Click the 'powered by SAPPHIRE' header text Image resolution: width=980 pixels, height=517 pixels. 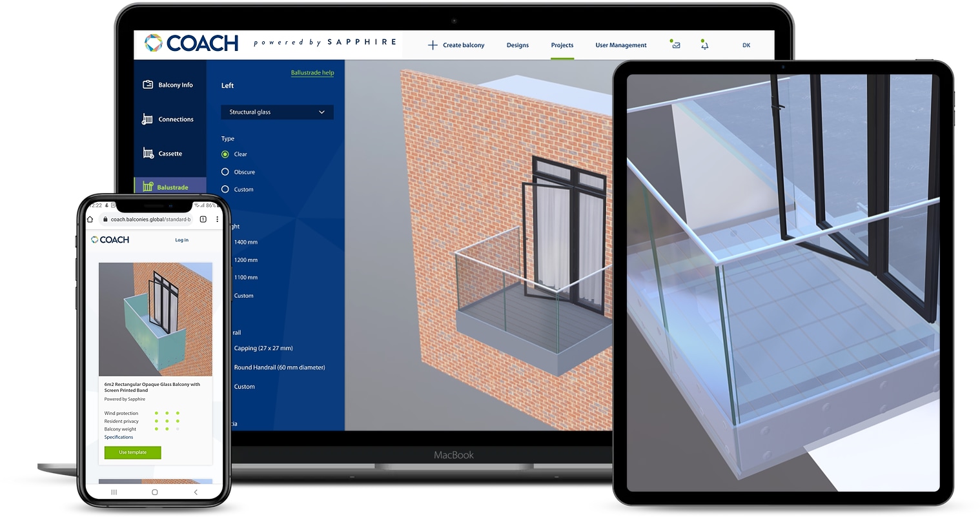[x=325, y=43]
